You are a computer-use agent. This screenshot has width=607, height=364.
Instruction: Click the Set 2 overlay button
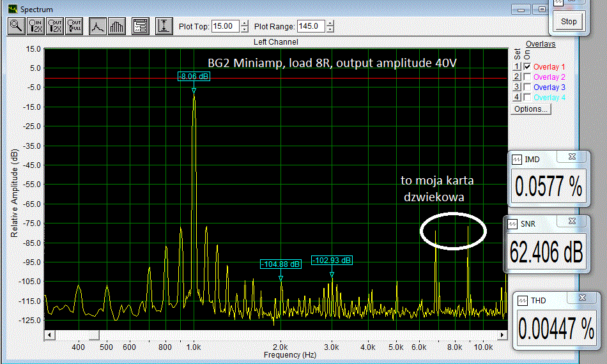click(517, 77)
